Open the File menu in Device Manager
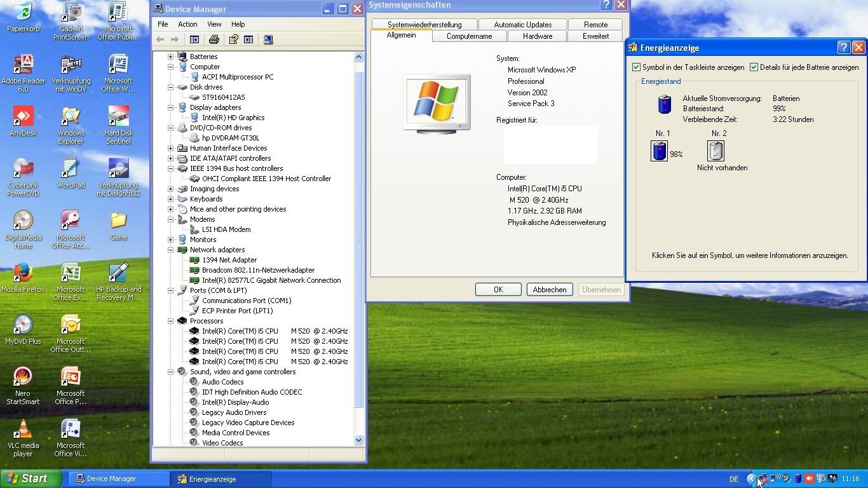The image size is (868, 488). [163, 24]
